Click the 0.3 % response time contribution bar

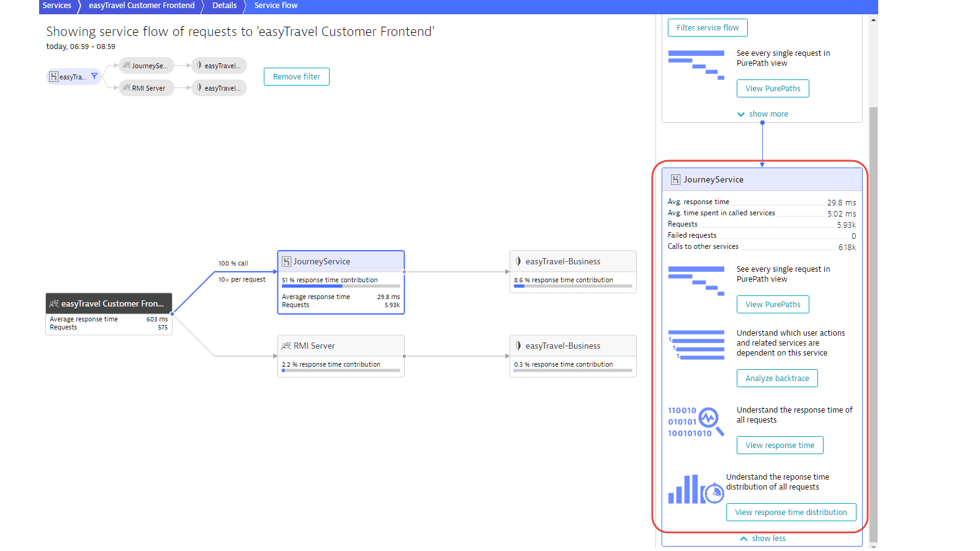(x=573, y=370)
